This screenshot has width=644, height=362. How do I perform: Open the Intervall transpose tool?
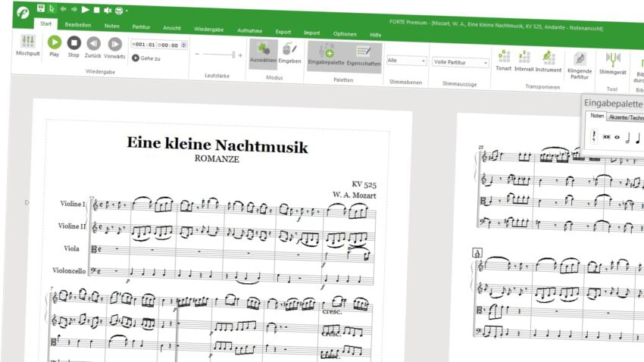click(x=524, y=60)
